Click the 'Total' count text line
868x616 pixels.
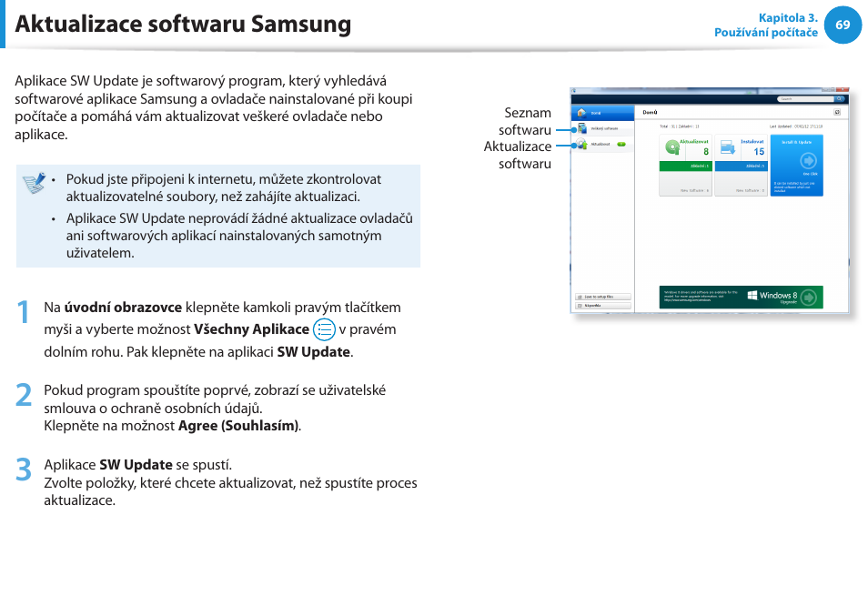[680, 126]
